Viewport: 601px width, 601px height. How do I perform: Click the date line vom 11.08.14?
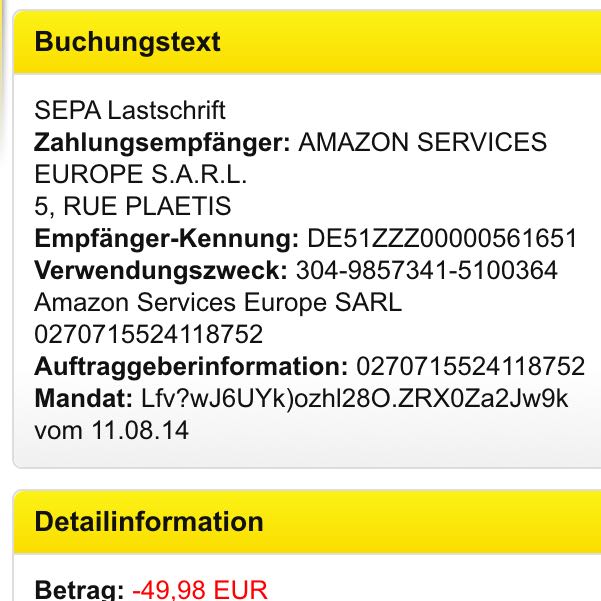[111, 431]
